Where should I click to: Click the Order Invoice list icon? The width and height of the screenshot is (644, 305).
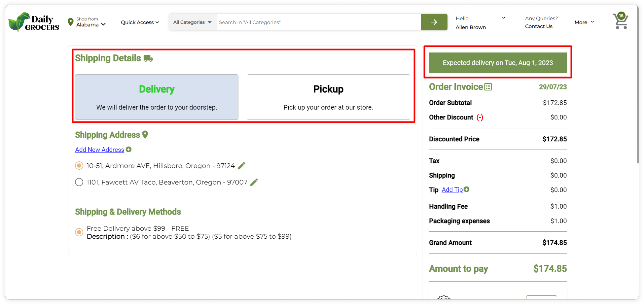pos(488,87)
